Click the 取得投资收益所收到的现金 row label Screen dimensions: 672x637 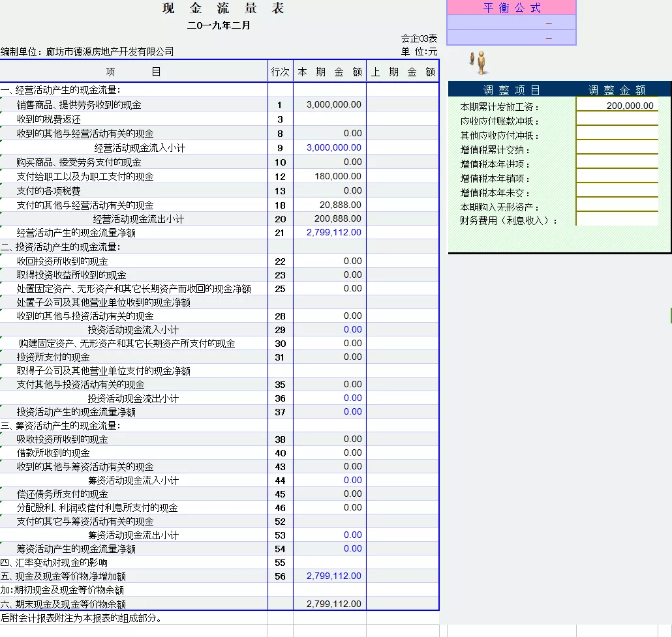[71, 274]
